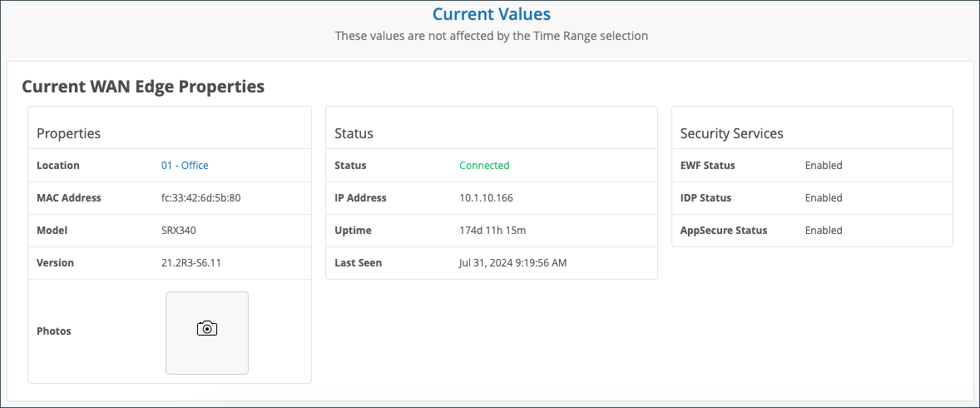Viewport: 980px width, 408px height.
Task: Click the version value 21.2R3-S6.11
Action: [191, 263]
